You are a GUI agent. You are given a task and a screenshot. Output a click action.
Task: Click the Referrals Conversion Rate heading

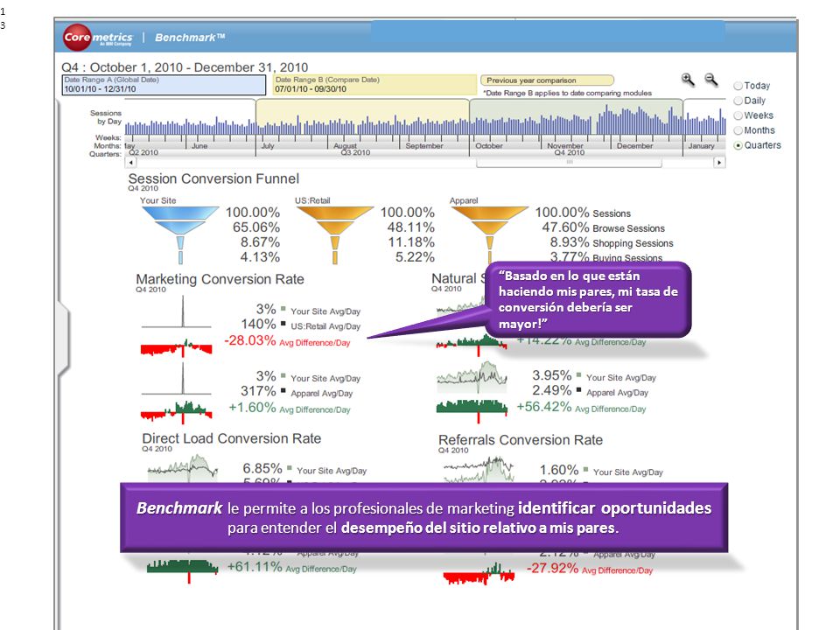pos(521,440)
